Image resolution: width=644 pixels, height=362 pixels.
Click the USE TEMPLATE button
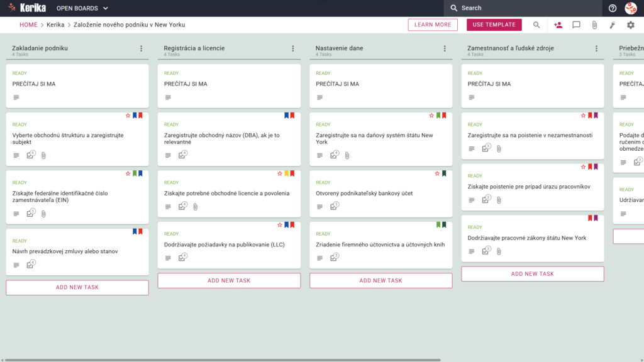click(494, 25)
